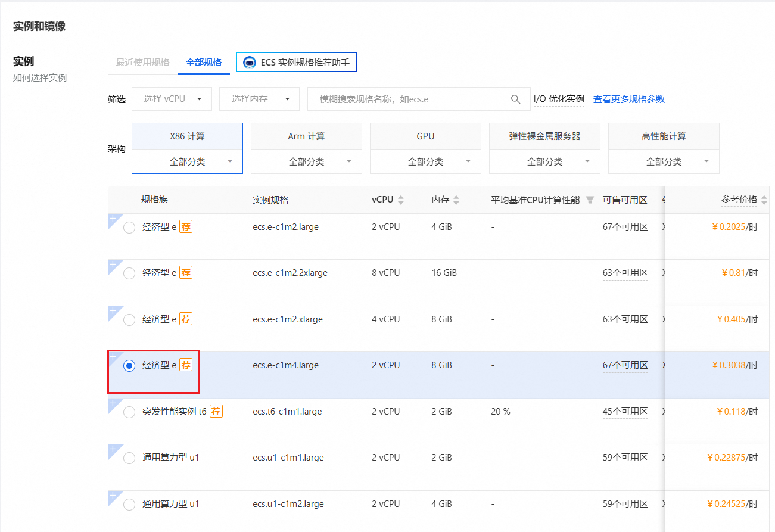Select X86 计算 architecture tab
Screen dimensions: 775x532
[187, 136]
